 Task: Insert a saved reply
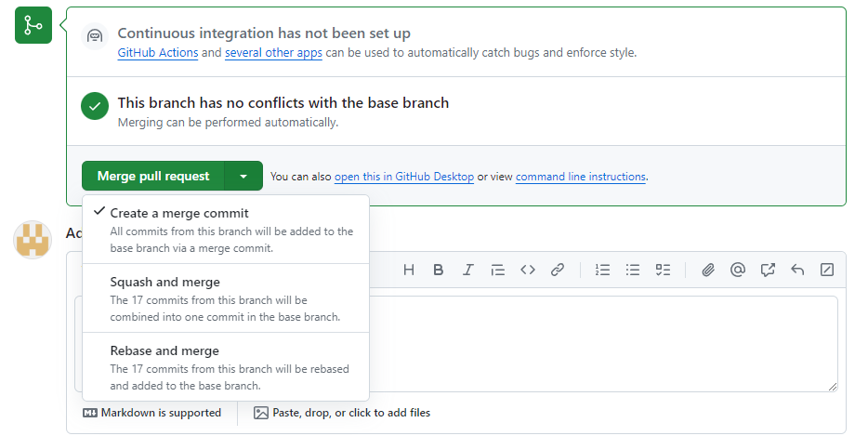[x=797, y=270]
